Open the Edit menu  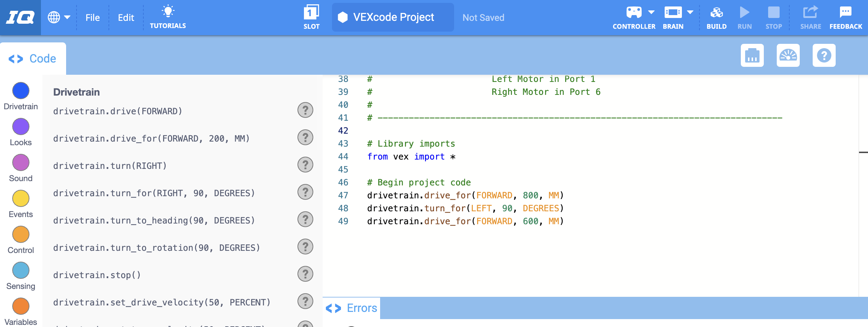coord(125,17)
